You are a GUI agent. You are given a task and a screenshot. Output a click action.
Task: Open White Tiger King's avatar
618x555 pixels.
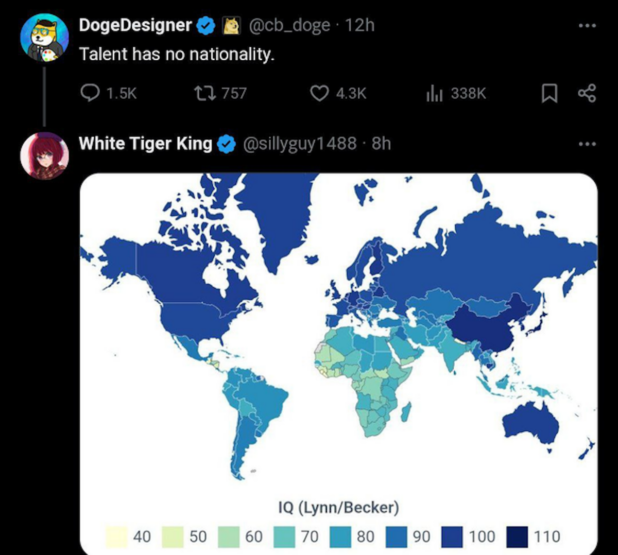[44, 155]
